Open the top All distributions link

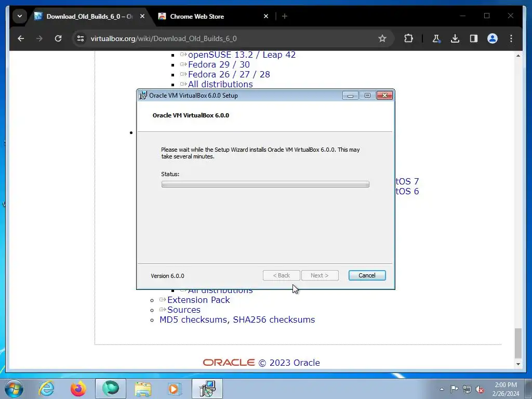click(220, 84)
